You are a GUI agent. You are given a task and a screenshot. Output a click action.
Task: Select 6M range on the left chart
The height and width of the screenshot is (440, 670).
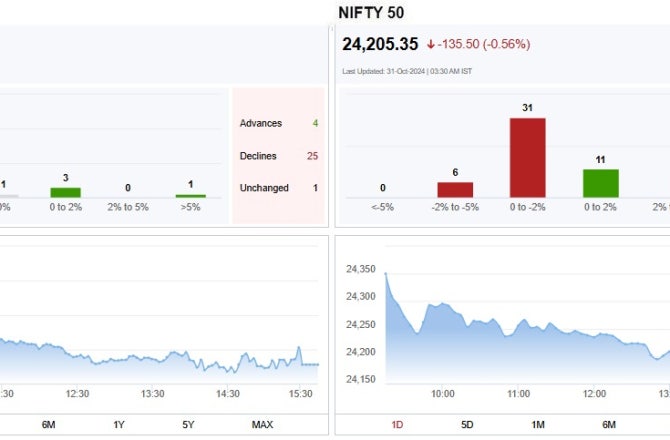click(48, 425)
